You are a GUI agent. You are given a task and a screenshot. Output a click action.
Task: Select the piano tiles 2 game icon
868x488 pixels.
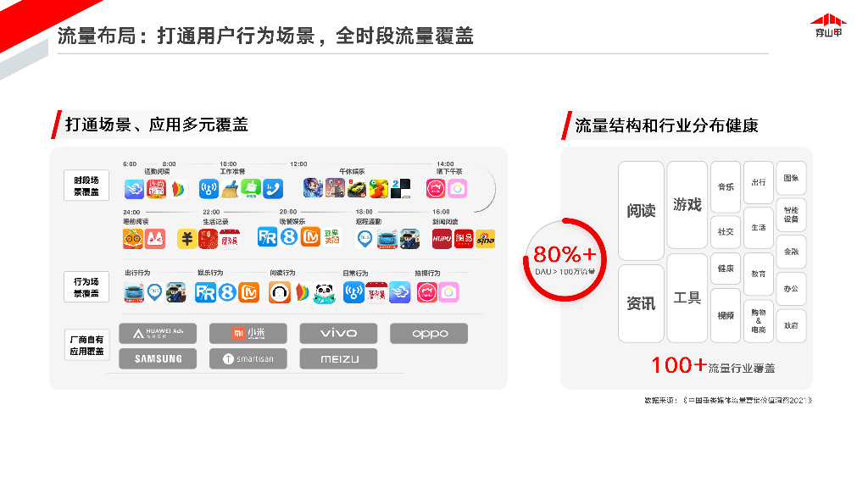coord(401,189)
